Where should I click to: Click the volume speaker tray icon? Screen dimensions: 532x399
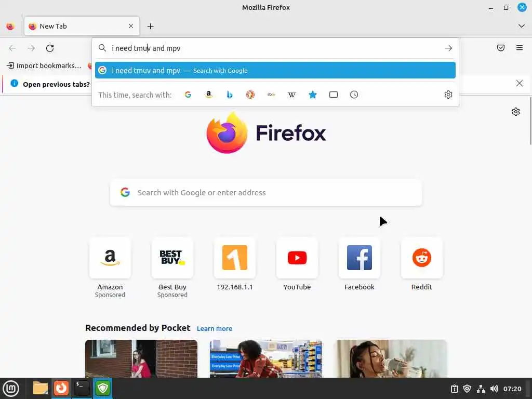495,389
